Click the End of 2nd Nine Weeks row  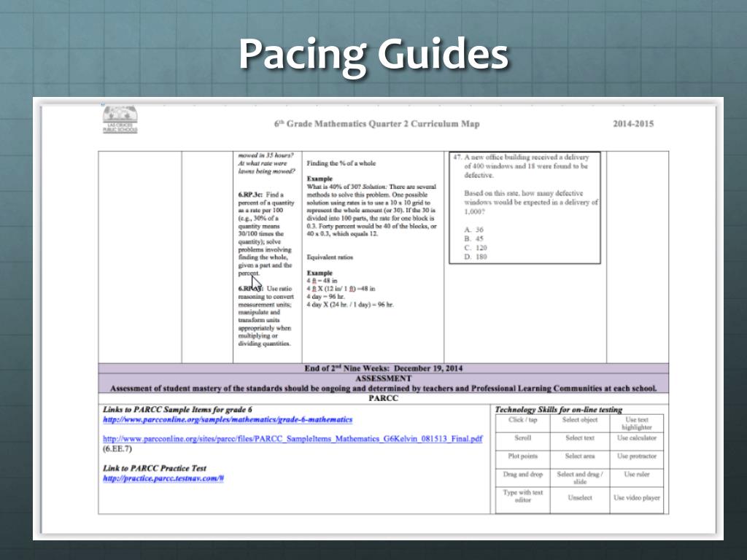click(x=384, y=368)
